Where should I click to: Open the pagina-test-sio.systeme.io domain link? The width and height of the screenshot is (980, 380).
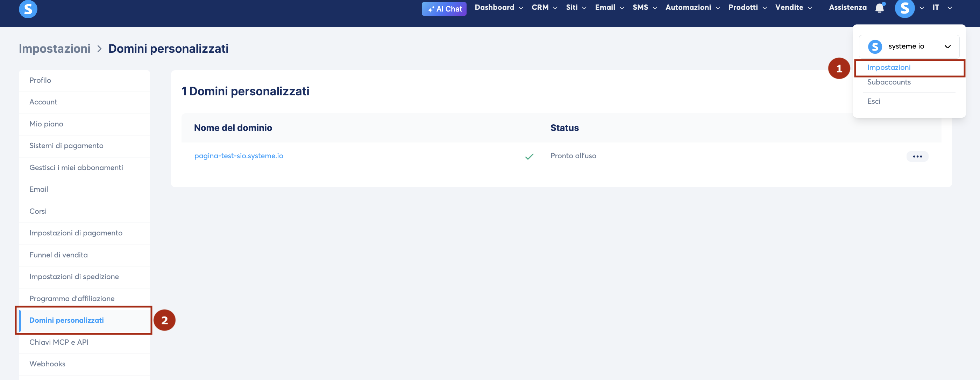coord(239,156)
